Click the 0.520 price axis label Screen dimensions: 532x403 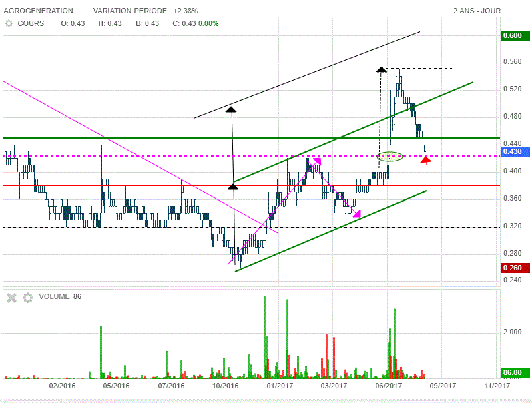point(513,89)
